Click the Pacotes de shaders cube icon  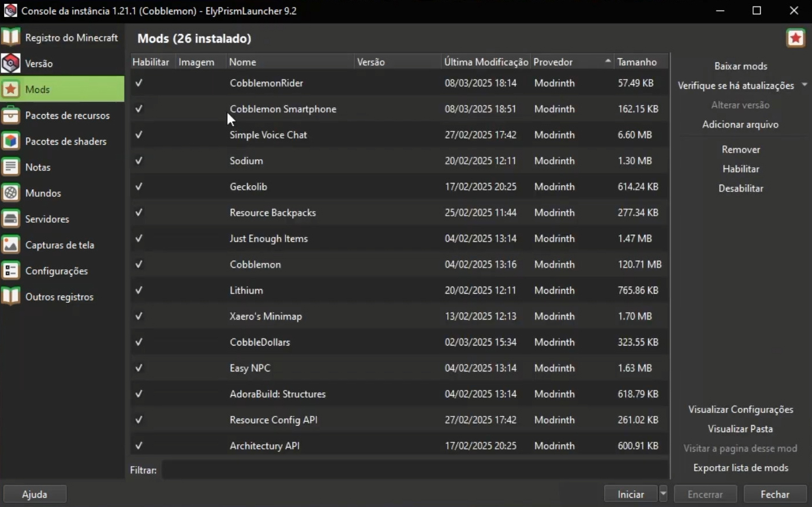tap(10, 141)
